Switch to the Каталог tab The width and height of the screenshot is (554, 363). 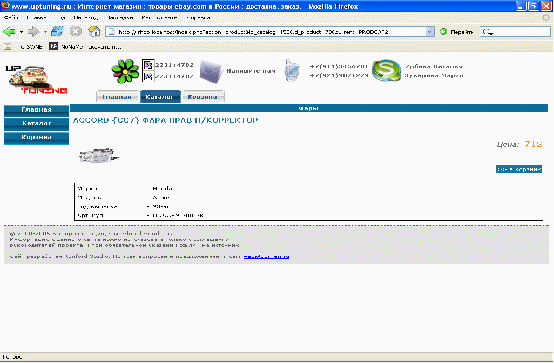[160, 96]
